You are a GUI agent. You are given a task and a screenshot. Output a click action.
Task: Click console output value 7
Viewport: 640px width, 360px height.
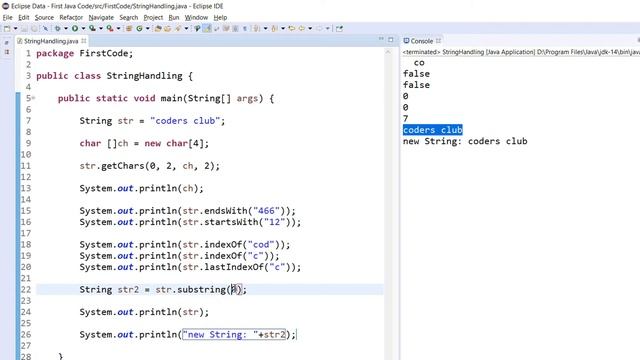tap(405, 119)
